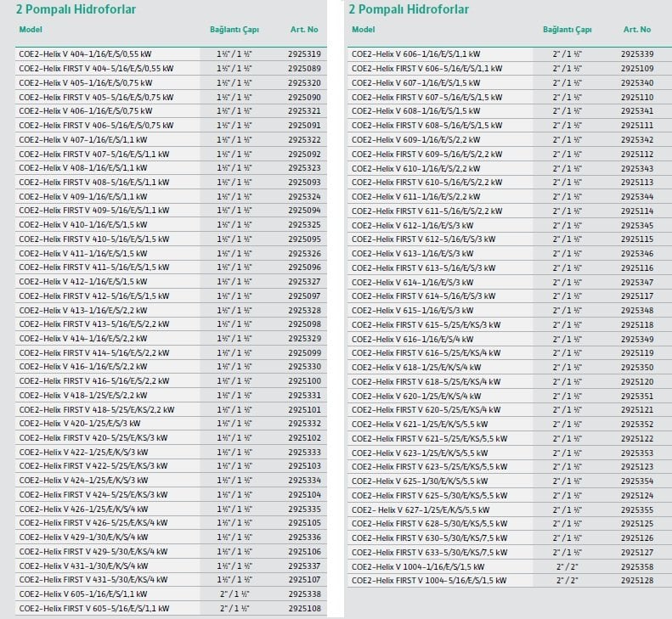Click article number 2925334
Screen dimensions: 672x619
point(304,481)
